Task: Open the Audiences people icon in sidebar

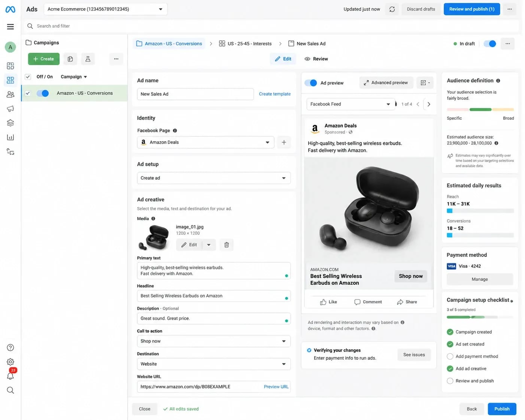Action: [10, 94]
